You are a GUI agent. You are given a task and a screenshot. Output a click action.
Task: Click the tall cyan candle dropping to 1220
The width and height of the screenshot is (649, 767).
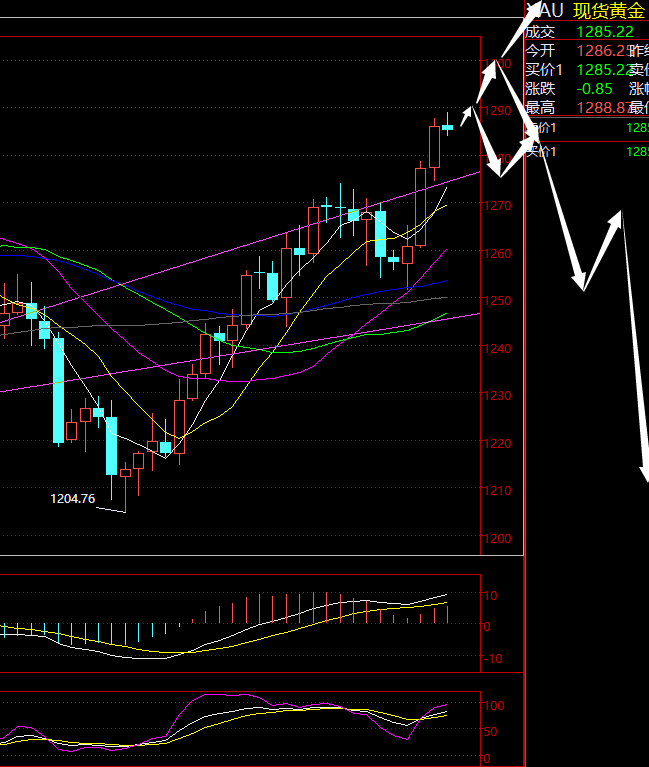point(59,390)
